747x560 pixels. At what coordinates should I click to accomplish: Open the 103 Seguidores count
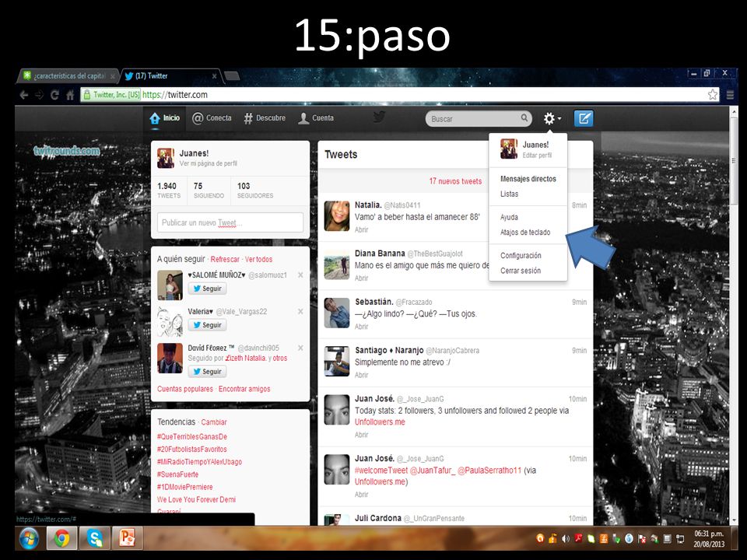pyautogui.click(x=255, y=190)
